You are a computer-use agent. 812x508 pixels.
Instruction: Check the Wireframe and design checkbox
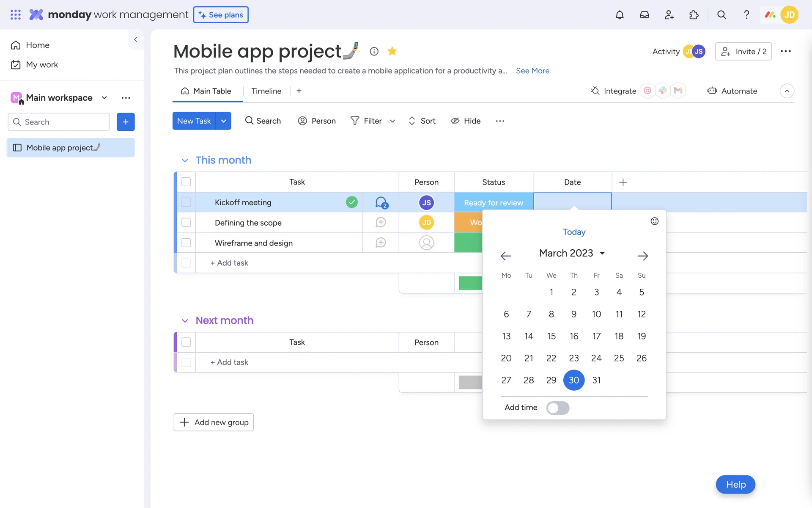[x=186, y=243]
